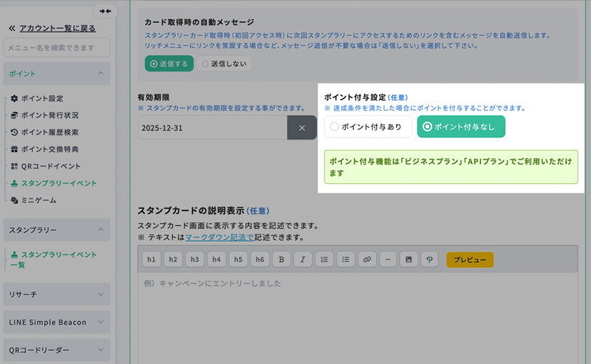
Task: Choose 送信しない for the auto message
Action: [x=225, y=64]
